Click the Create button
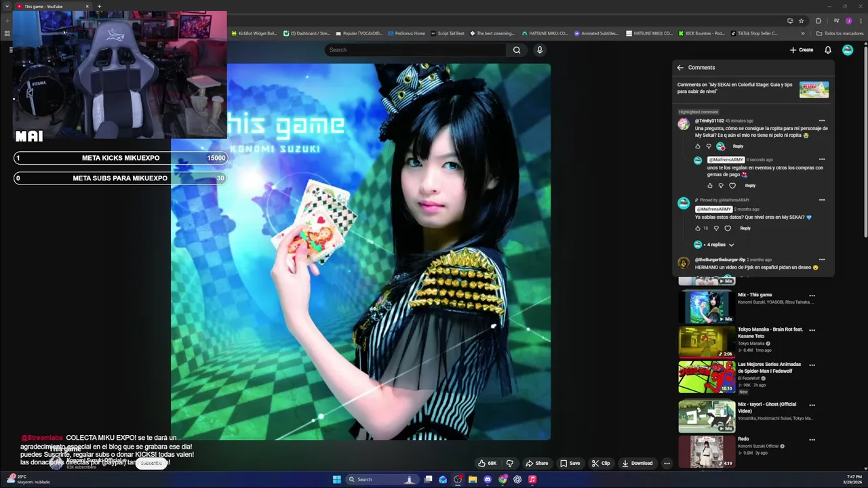 pyautogui.click(x=802, y=49)
